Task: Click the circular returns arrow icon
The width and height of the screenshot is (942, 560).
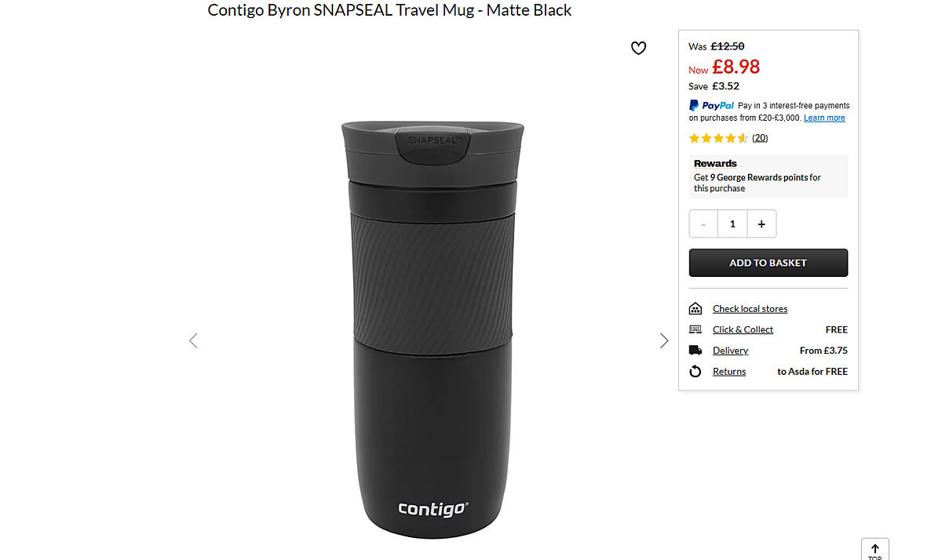Action: (x=695, y=372)
